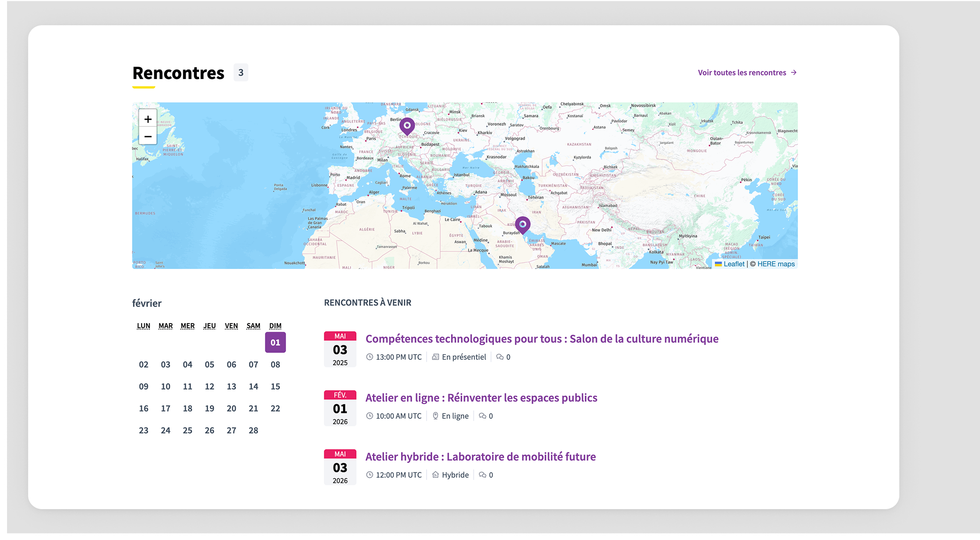Click the '13:00 PM UTC' time text

(399, 357)
